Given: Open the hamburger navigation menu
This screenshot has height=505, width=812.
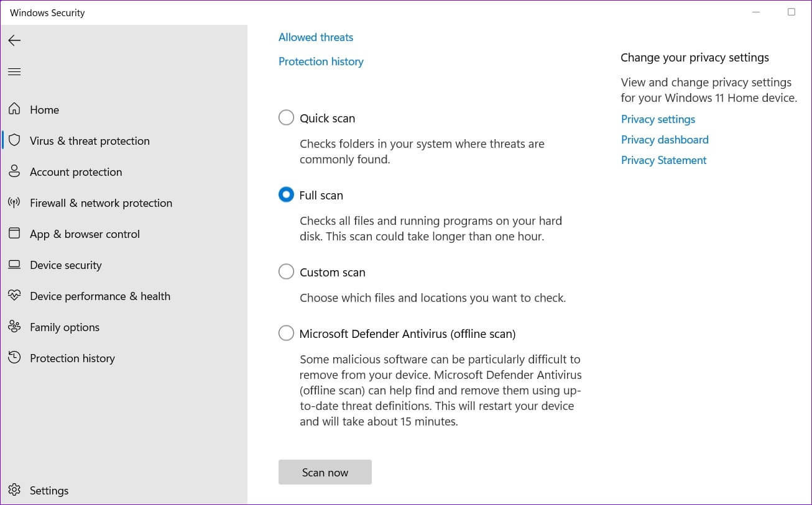Looking at the screenshot, I should [14, 72].
